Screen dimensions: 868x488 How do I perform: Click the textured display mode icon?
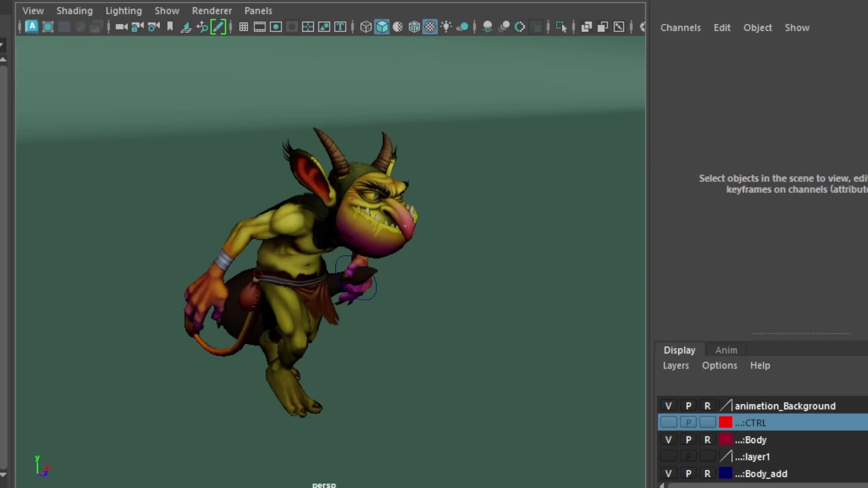[430, 27]
